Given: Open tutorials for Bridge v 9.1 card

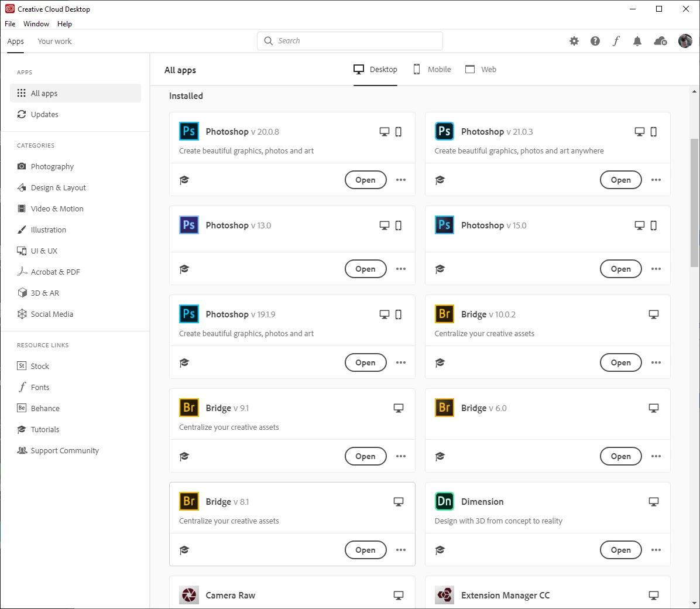Looking at the screenshot, I should pyautogui.click(x=184, y=456).
